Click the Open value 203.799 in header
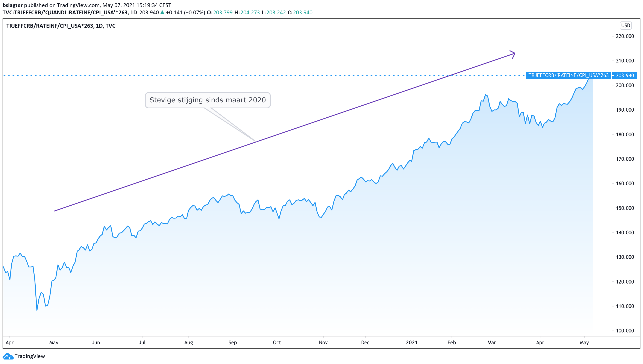Viewport: 643px width, 364px height. coord(223,12)
